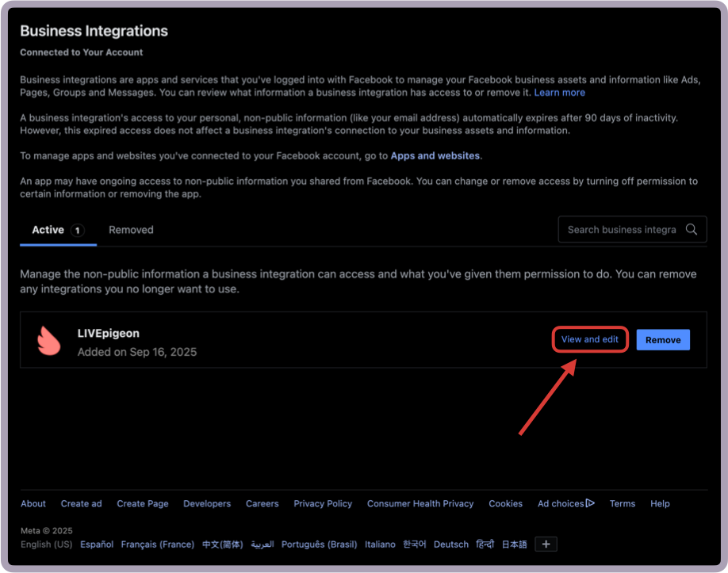Viewport: 728px width, 573px height.
Task: Switch to the Removed tab
Action: 131,230
